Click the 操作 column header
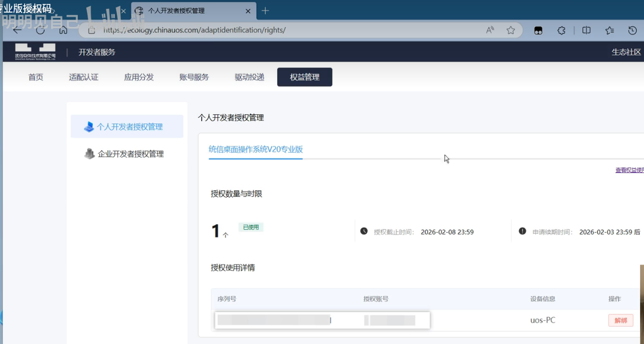Image resolution: width=644 pixels, height=344 pixels. (614, 299)
